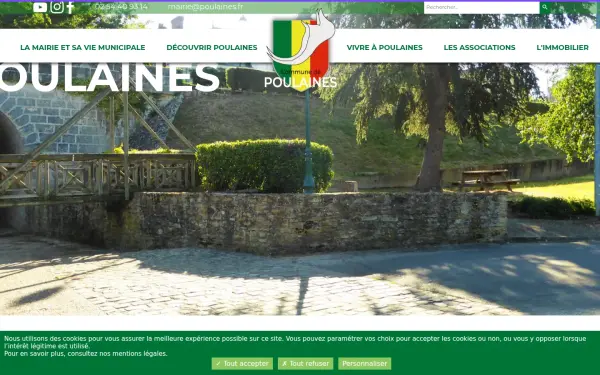Call the town hall phone number link
Screen dimensions: 600x375
121,7
